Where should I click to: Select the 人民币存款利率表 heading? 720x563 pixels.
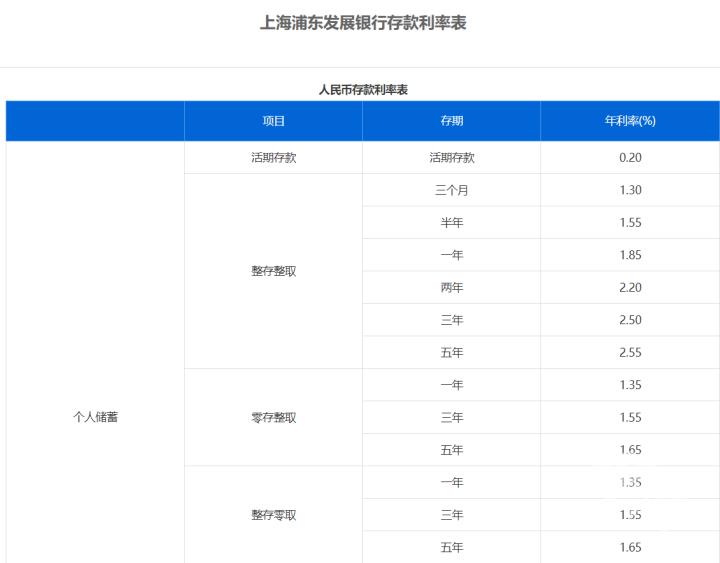coord(363,90)
